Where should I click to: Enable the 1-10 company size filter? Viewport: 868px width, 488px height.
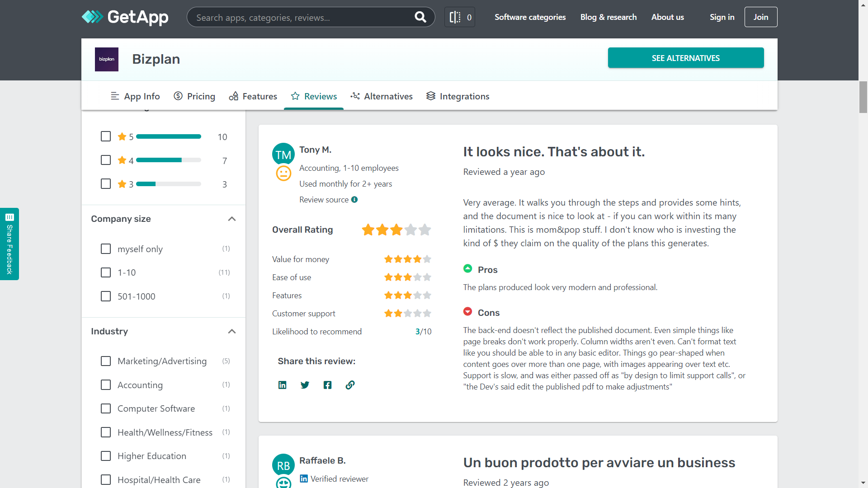tap(106, 272)
